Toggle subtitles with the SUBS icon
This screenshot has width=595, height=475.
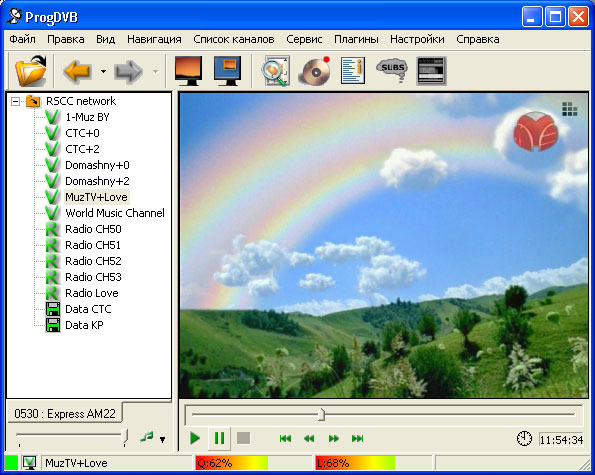coord(392,70)
